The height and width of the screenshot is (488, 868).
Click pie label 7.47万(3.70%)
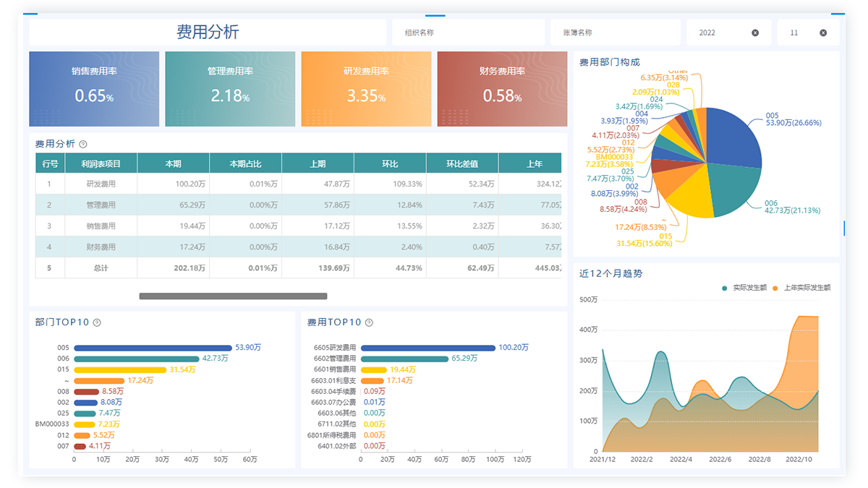[610, 179]
